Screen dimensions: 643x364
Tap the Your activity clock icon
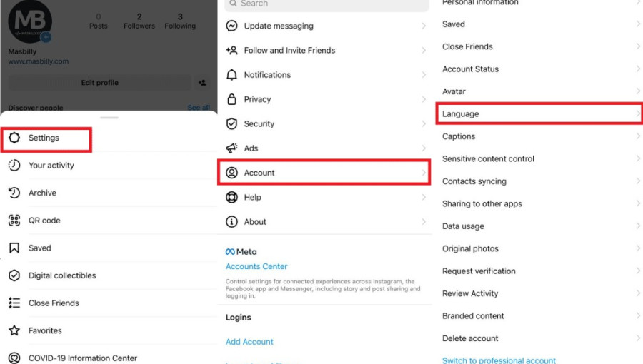tap(14, 166)
